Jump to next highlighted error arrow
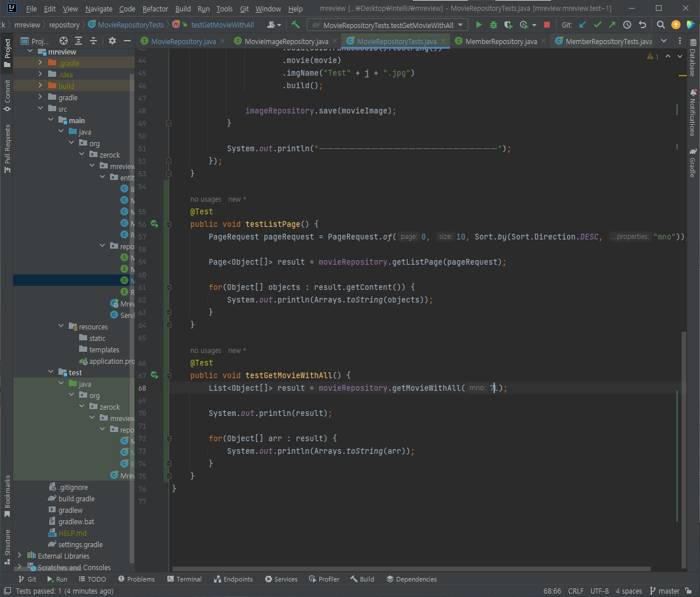Viewport: 700px width, 597px height. (x=680, y=56)
